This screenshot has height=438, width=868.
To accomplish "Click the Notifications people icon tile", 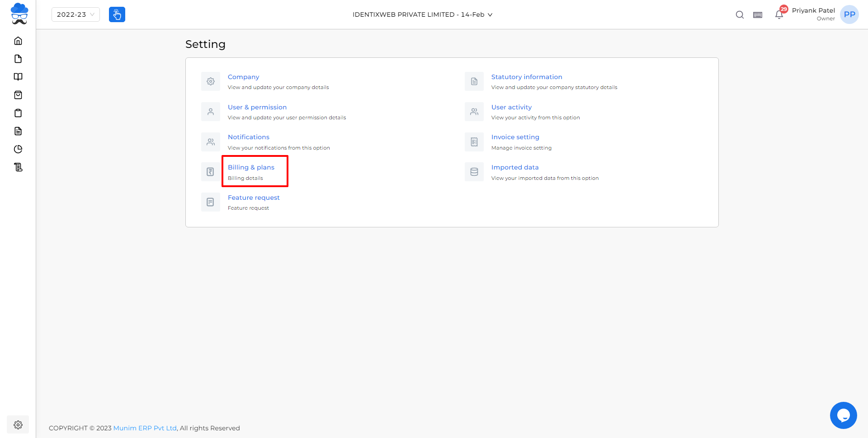I will pyautogui.click(x=211, y=142).
